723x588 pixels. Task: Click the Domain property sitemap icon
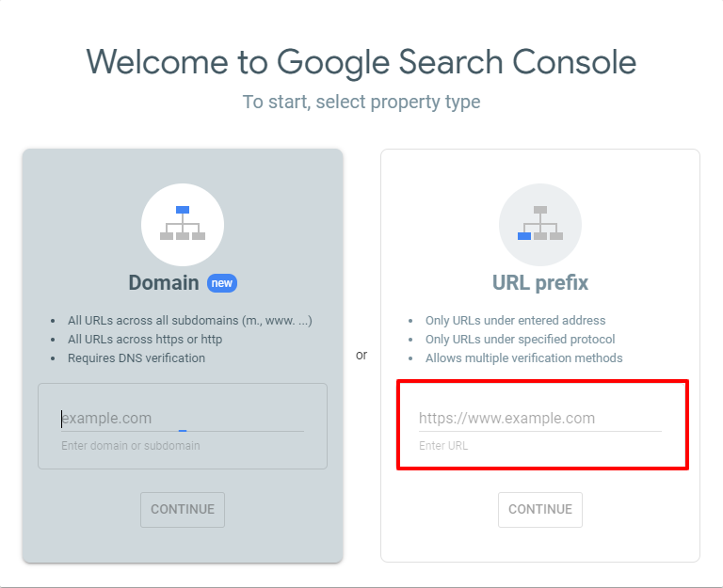coord(183,224)
